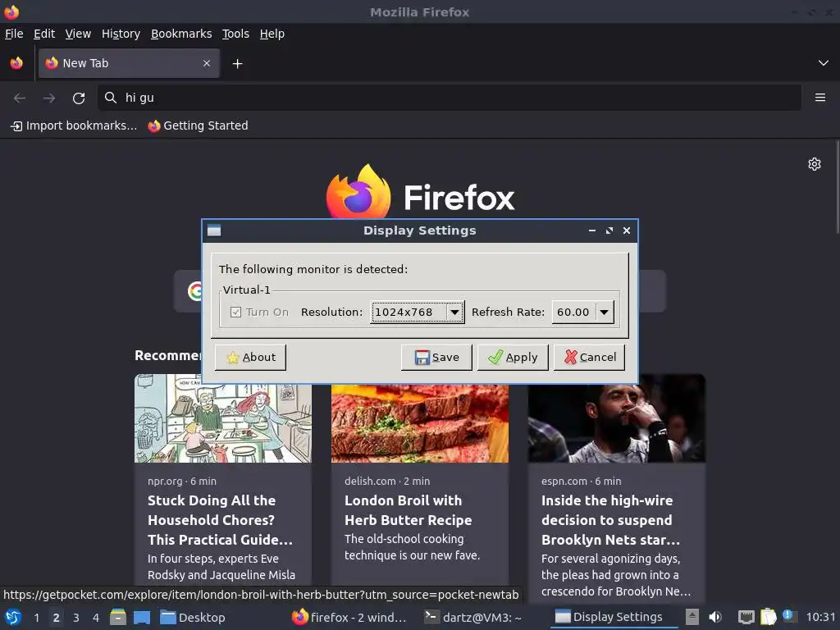Click the search magnifier in address bar

click(x=111, y=98)
